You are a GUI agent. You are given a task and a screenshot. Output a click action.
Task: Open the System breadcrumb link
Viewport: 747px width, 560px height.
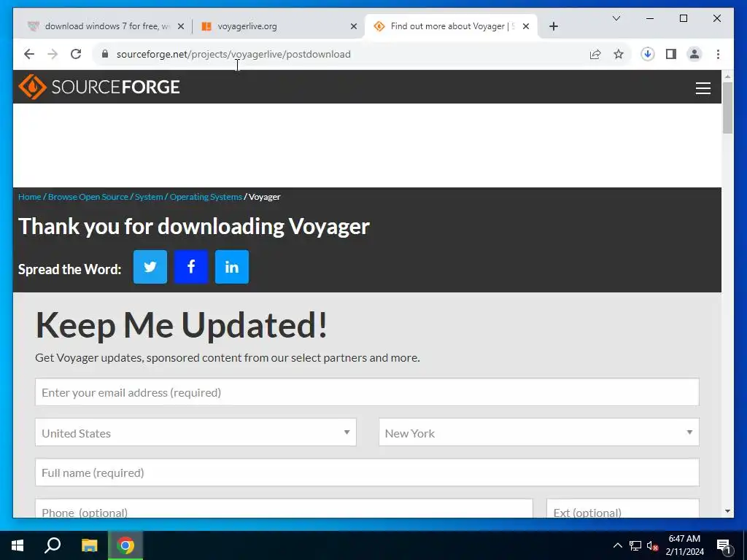click(x=149, y=197)
